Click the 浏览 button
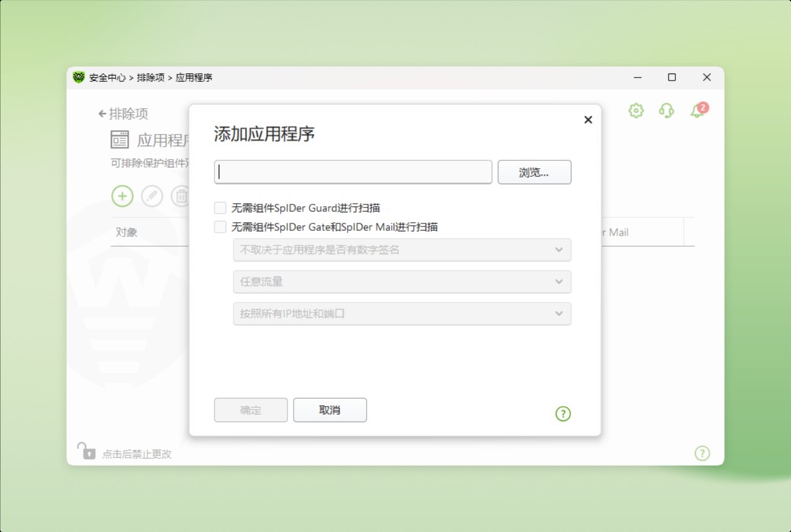Viewport: 791px width, 532px height. [x=535, y=172]
